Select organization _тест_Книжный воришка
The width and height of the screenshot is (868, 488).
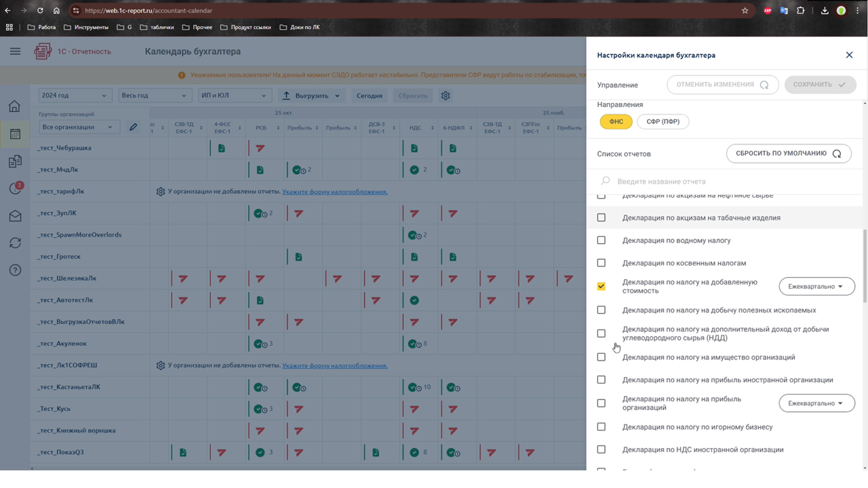tap(77, 430)
